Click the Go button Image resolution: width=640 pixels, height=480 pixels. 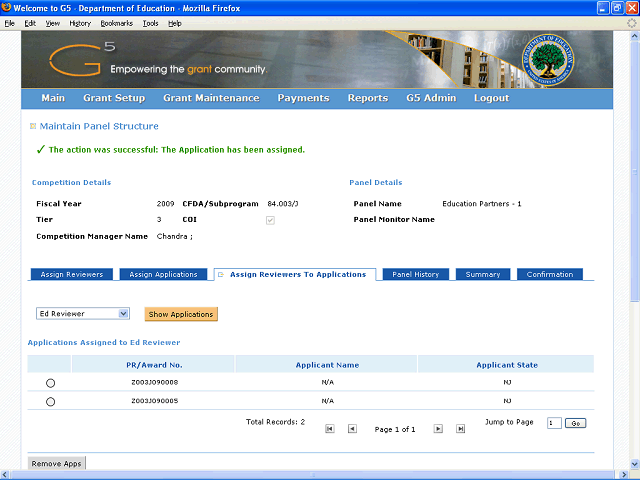[576, 423]
